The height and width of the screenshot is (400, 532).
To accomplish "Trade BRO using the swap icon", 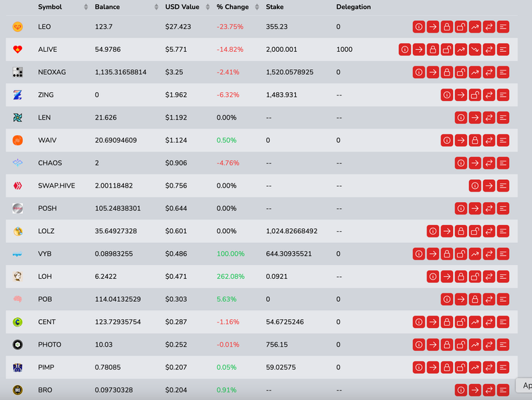I will 489,390.
